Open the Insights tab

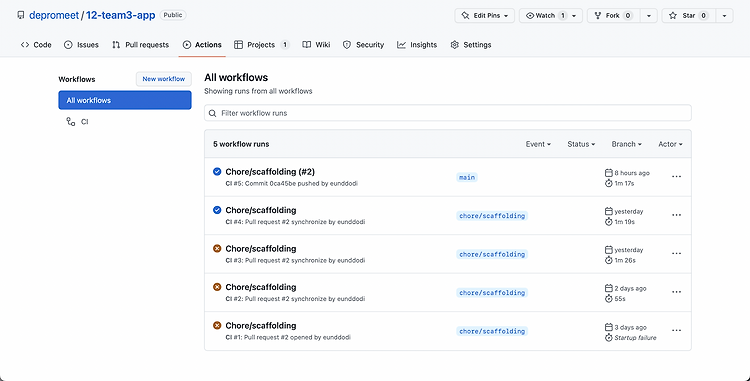417,45
